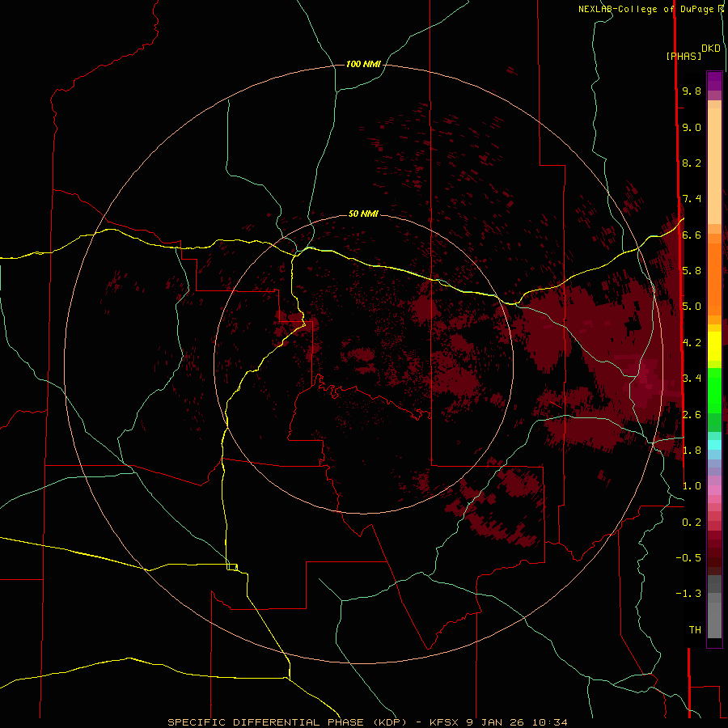Click the 6.6 value on the color scale

(x=692, y=235)
